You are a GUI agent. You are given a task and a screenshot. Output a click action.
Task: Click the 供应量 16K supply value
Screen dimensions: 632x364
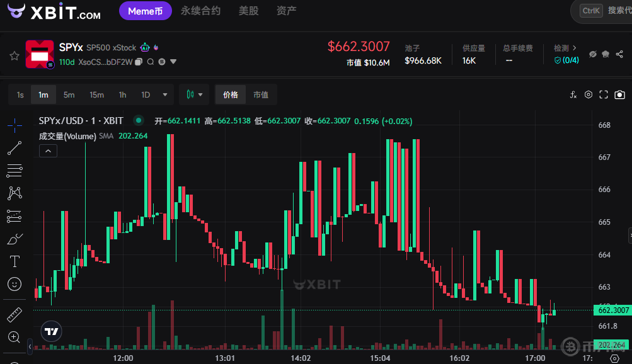(473, 54)
